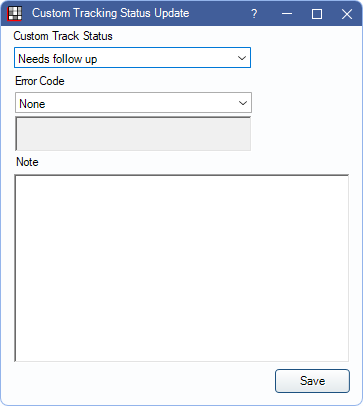This screenshot has height=406, width=363.
Task: Click the 'None' value in Error Code
Action: coord(32,104)
